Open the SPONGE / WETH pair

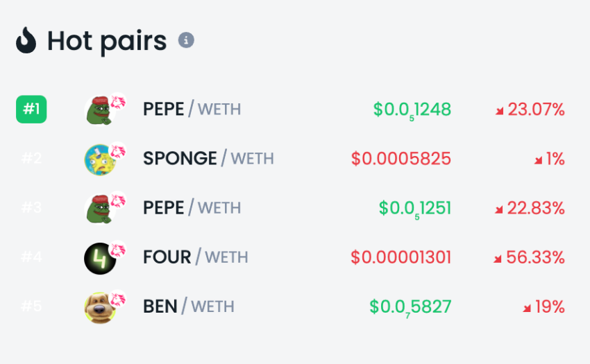(208, 158)
